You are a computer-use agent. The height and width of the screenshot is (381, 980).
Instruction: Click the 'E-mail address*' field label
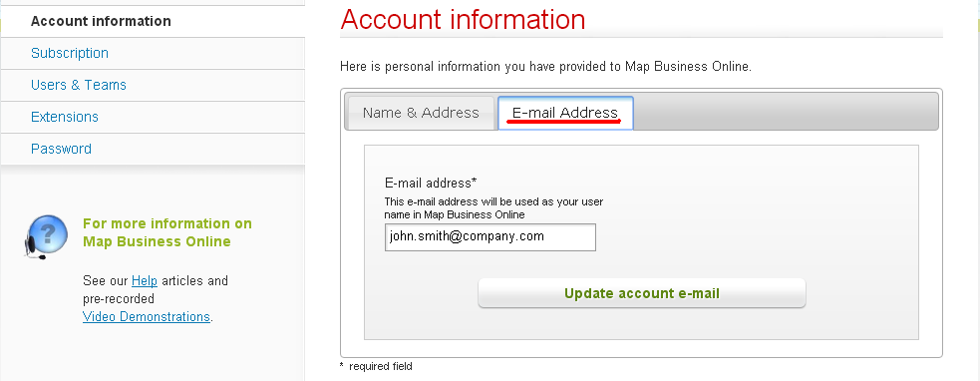(431, 184)
